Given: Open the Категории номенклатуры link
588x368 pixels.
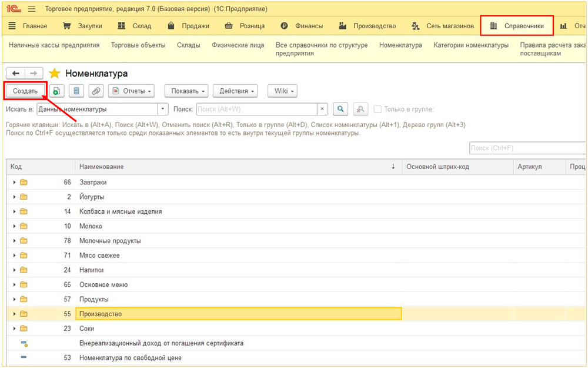Looking at the screenshot, I should (471, 45).
